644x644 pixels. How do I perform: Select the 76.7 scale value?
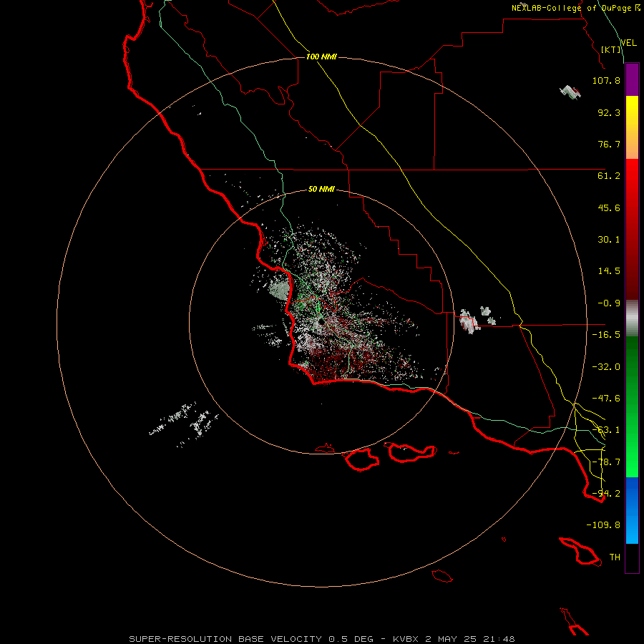click(x=609, y=144)
